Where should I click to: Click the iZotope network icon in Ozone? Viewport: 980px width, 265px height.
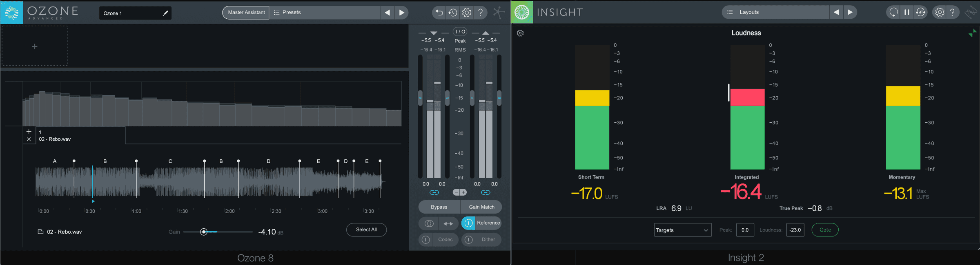499,12
